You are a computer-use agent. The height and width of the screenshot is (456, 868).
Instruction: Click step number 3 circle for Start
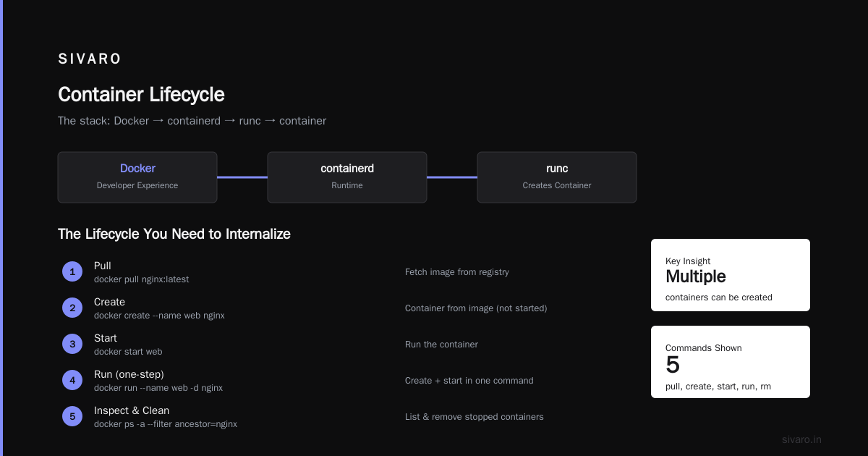tap(72, 344)
